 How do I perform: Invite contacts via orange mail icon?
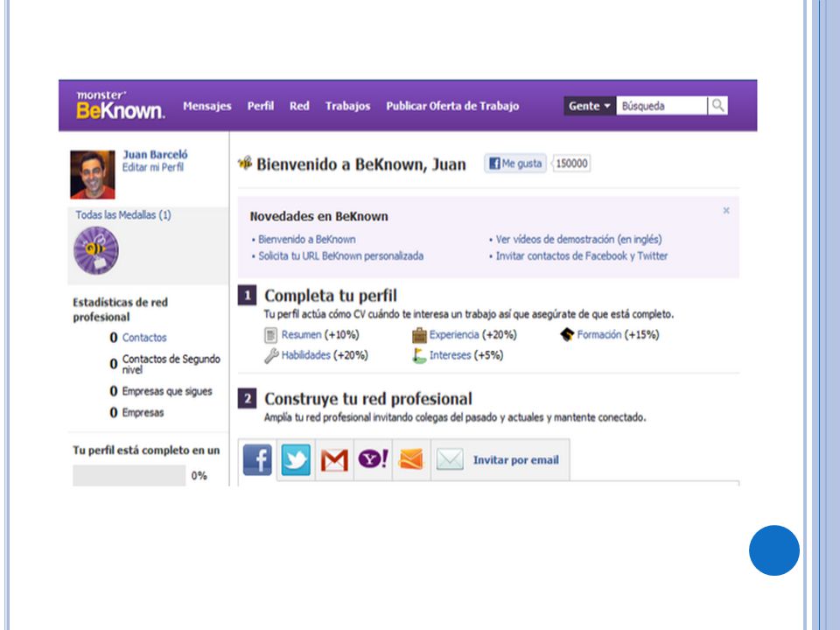[x=411, y=459]
